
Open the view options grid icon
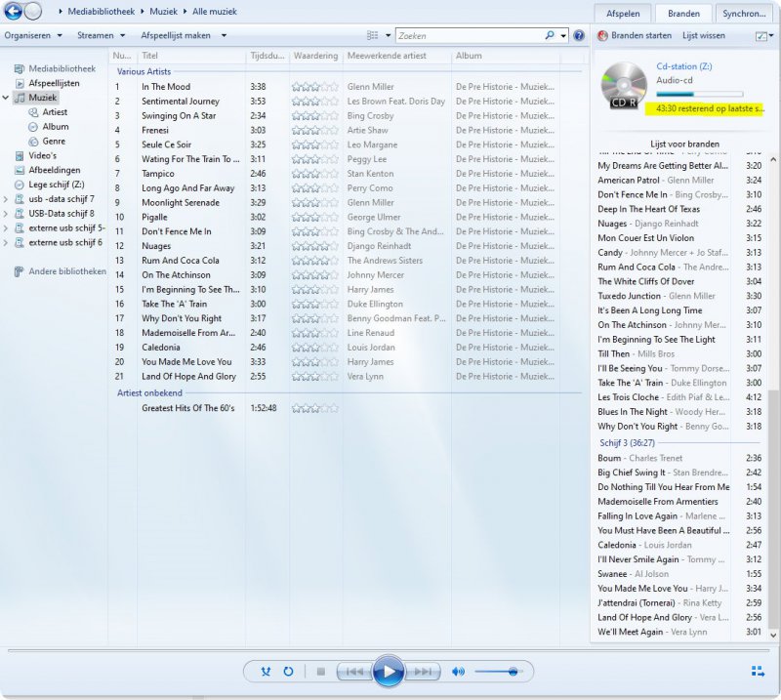pos(372,35)
